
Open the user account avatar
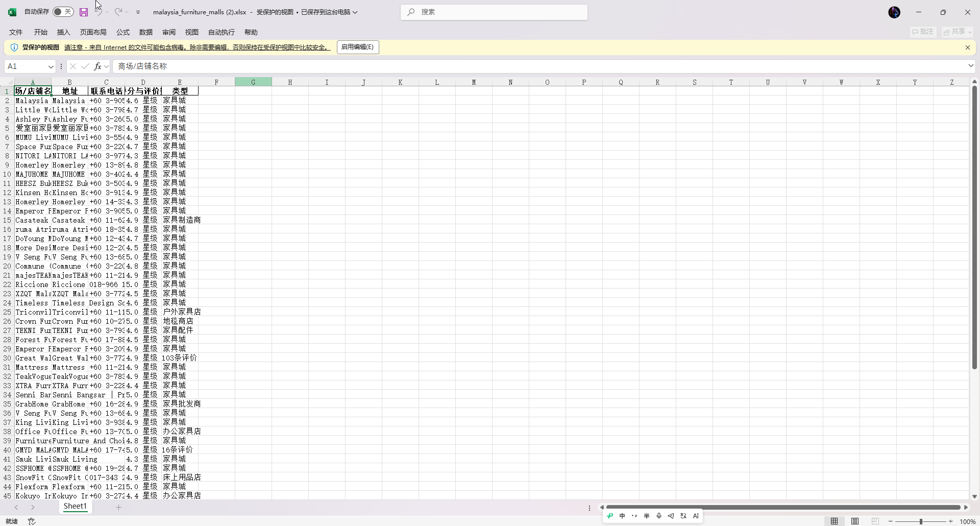coord(894,12)
